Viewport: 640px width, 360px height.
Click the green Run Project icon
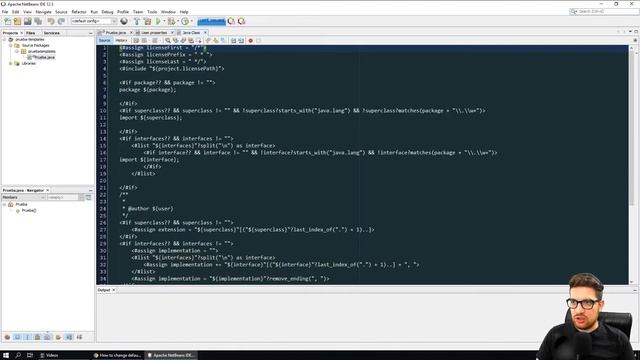[158, 21]
